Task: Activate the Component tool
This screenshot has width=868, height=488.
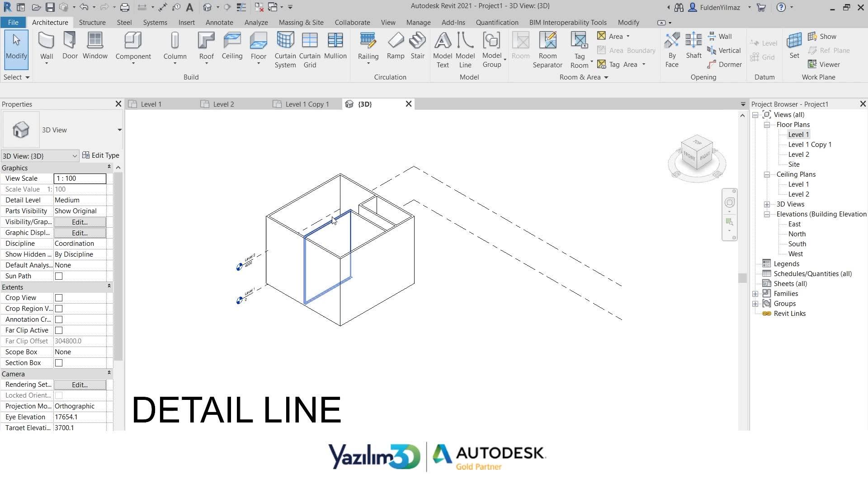Action: pyautogui.click(x=133, y=47)
